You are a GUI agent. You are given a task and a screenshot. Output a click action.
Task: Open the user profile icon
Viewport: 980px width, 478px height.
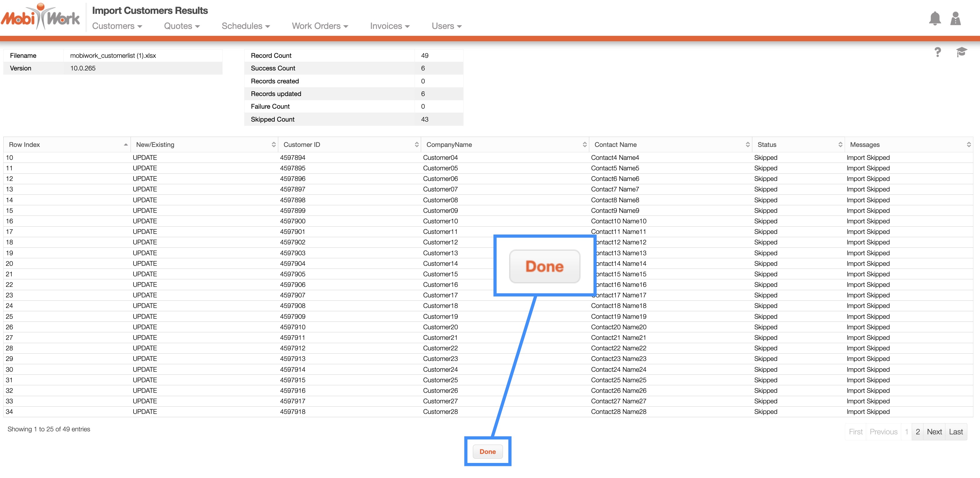tap(956, 18)
